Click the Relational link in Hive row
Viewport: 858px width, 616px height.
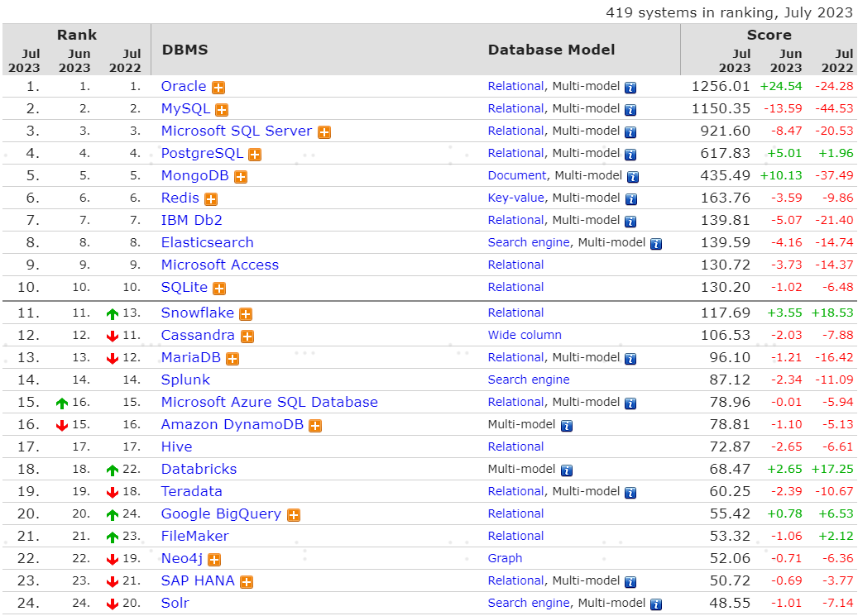515,447
